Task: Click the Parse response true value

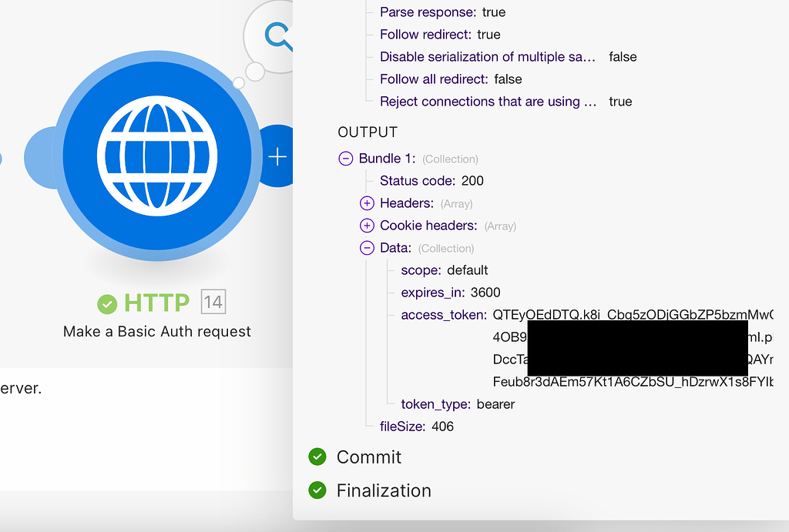Action: [x=493, y=12]
